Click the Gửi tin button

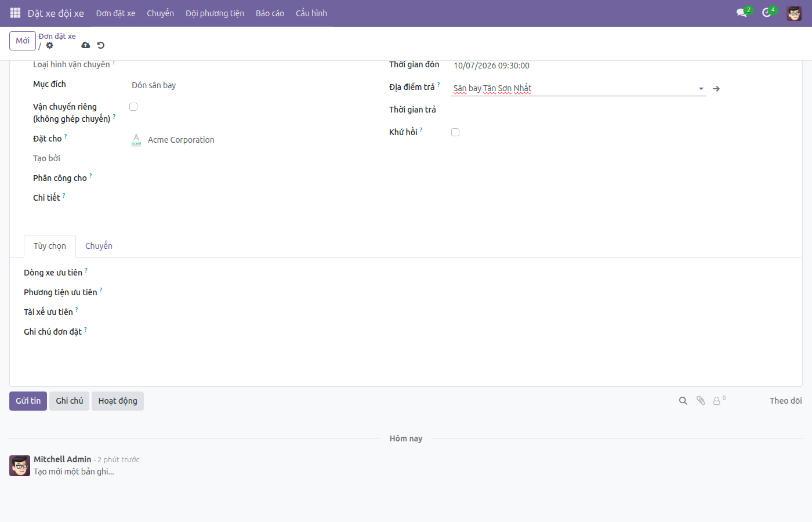coord(28,401)
